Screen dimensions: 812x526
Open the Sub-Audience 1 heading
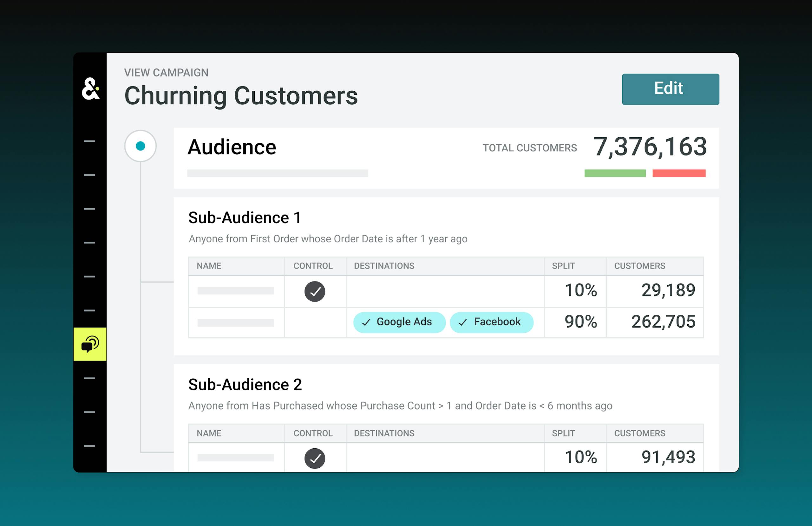point(245,218)
